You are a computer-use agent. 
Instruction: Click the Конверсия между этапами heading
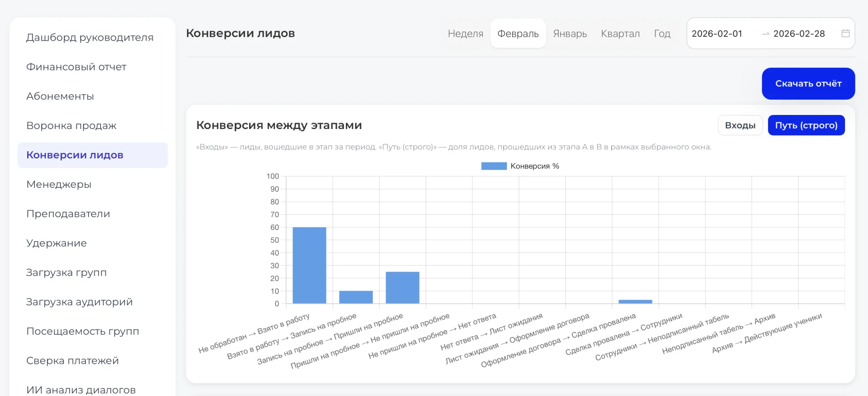[x=279, y=125]
